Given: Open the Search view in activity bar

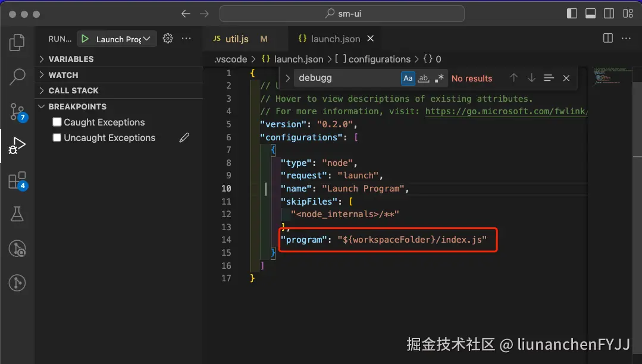Looking at the screenshot, I should (17, 76).
